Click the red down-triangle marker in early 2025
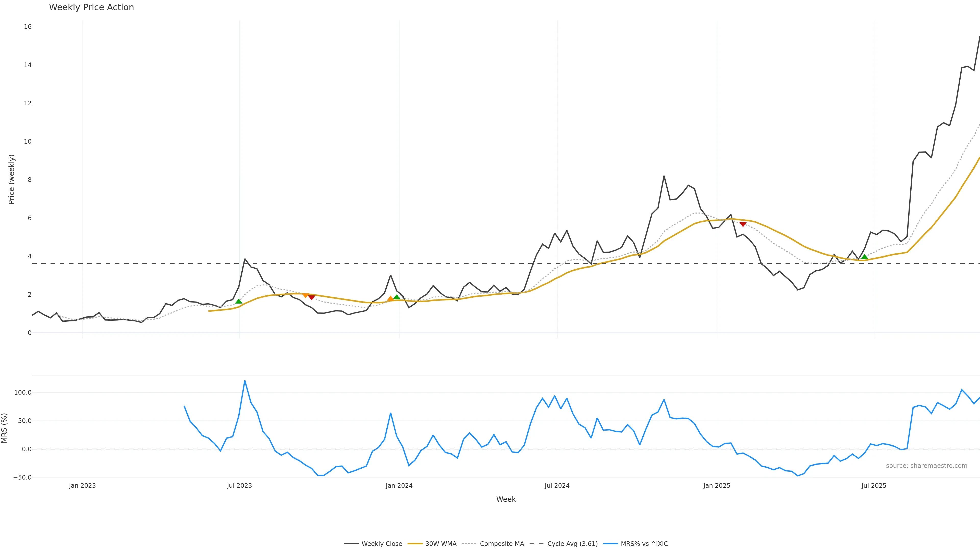This screenshot has height=551, width=980. 743,224
